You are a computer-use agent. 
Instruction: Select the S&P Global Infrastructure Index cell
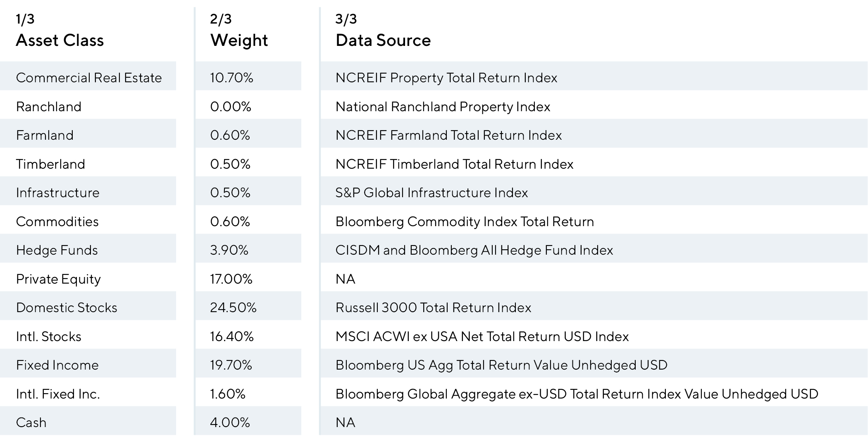click(x=432, y=193)
